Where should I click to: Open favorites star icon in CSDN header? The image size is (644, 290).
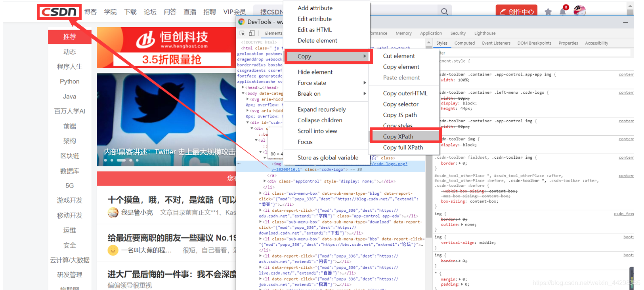548,12
